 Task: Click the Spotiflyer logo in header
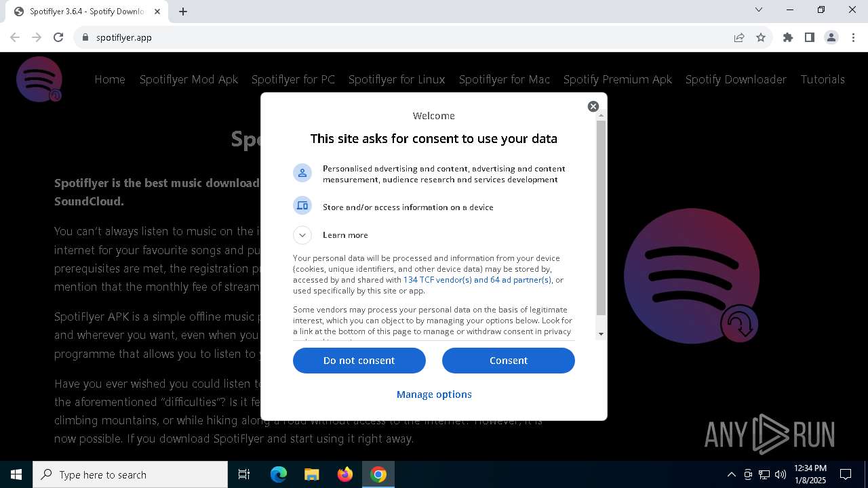39,79
